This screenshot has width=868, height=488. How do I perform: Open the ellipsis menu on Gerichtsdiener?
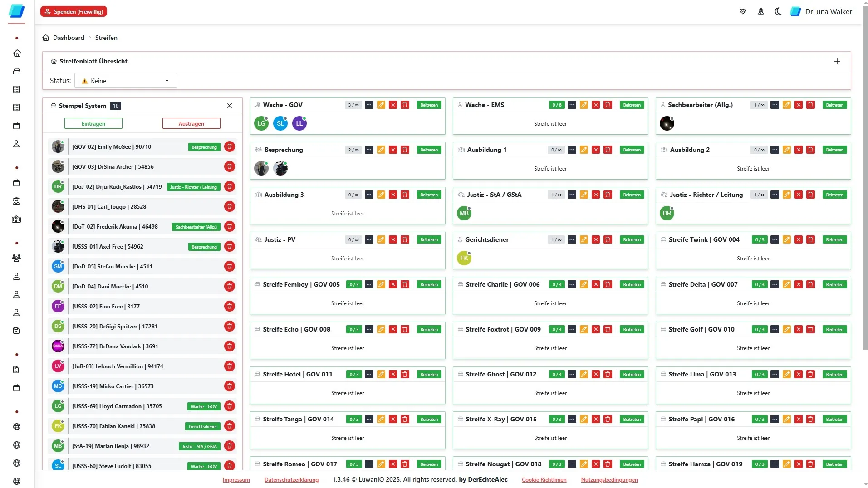[571, 239]
